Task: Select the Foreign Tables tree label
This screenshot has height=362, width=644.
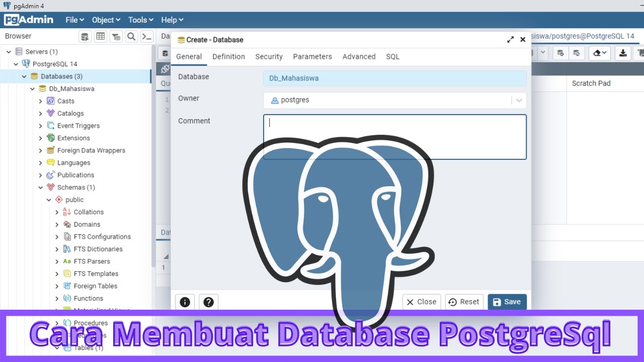Action: (96, 286)
